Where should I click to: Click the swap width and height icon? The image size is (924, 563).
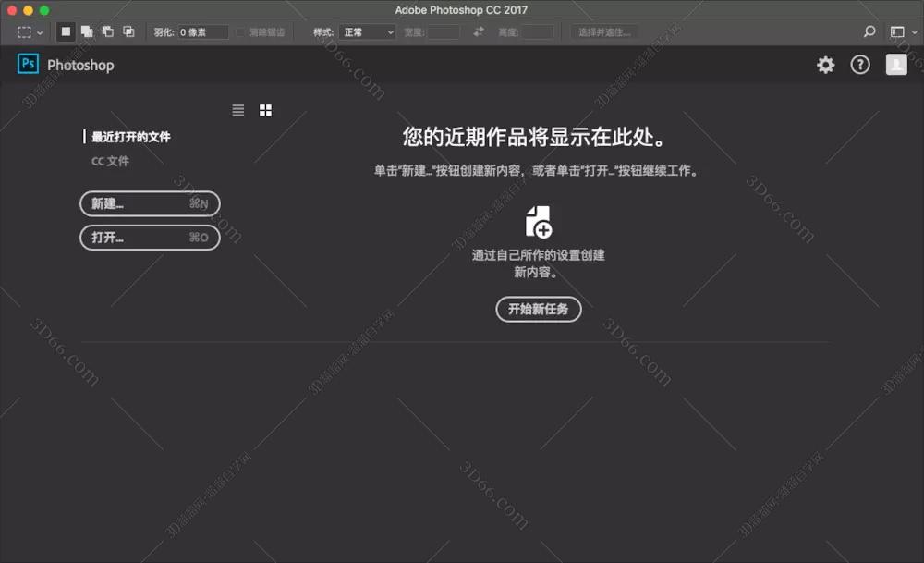[479, 31]
